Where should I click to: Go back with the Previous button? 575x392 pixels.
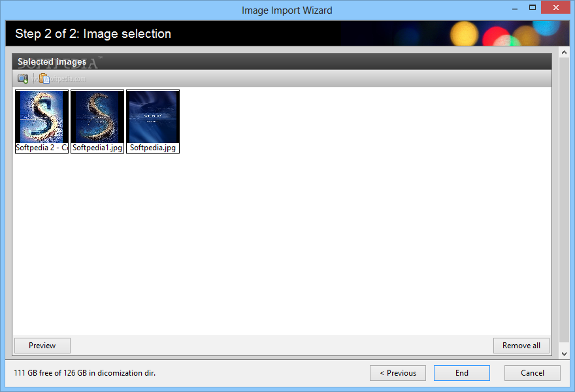tap(398, 373)
